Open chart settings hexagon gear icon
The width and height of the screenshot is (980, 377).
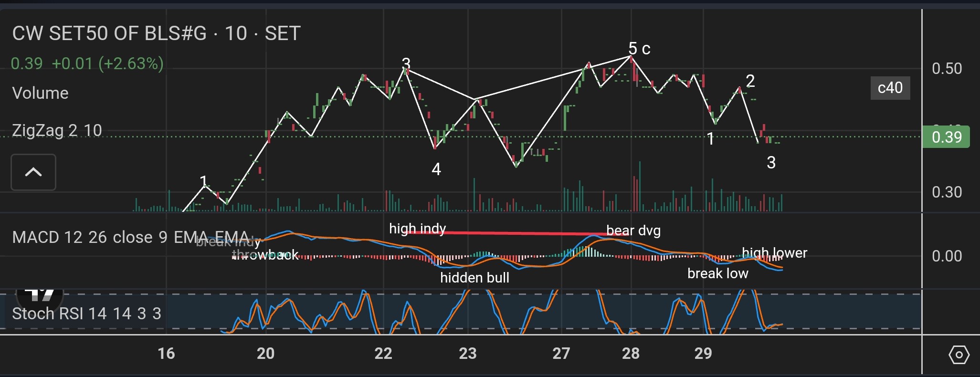[959, 355]
